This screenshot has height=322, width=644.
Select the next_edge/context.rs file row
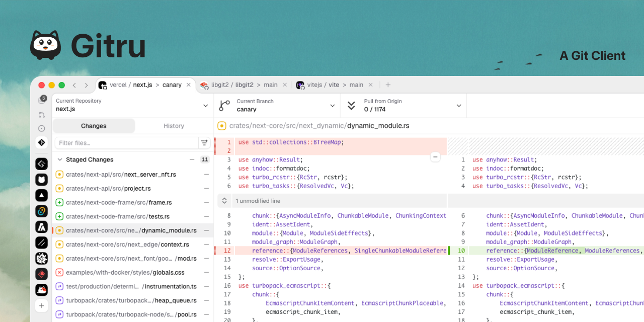click(x=133, y=245)
